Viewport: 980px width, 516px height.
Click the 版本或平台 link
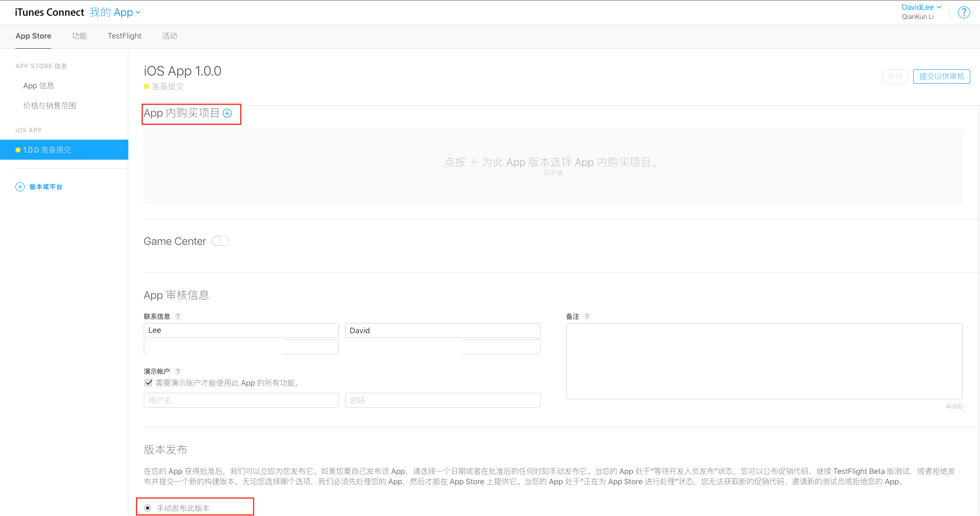point(46,187)
